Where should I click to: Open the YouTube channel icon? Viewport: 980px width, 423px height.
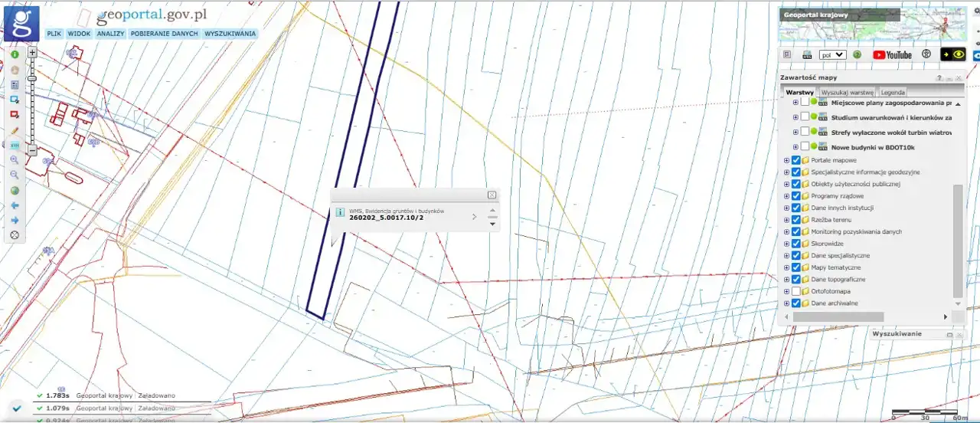[892, 55]
